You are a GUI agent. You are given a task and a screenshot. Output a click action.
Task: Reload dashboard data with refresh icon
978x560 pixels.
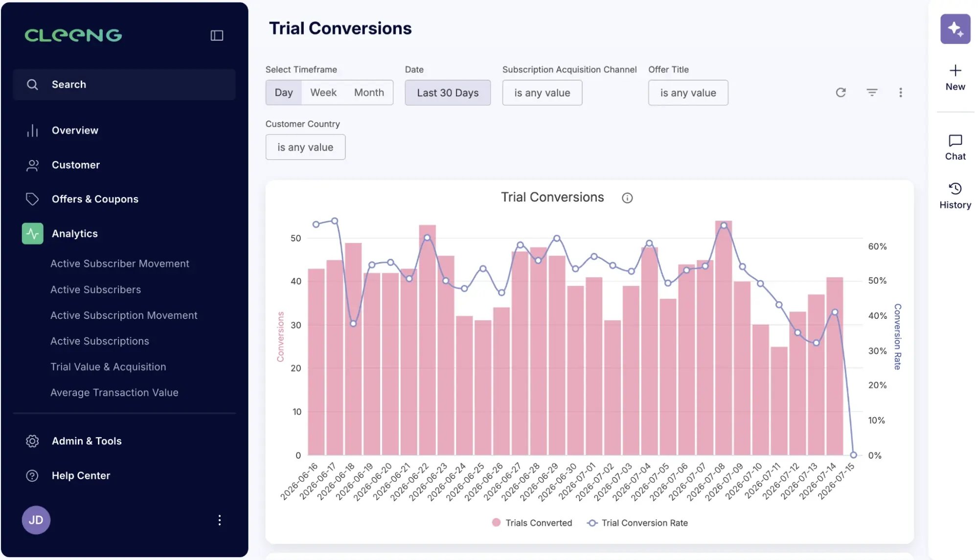click(841, 92)
